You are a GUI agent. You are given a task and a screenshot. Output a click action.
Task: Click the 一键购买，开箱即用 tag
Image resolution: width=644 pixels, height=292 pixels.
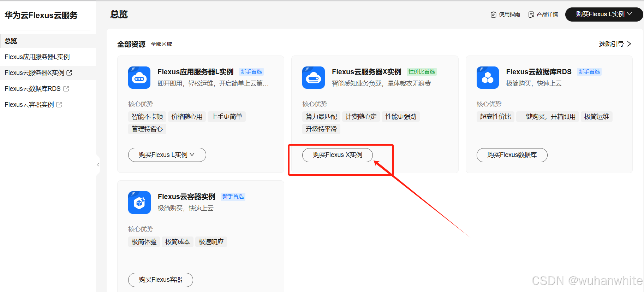click(548, 117)
